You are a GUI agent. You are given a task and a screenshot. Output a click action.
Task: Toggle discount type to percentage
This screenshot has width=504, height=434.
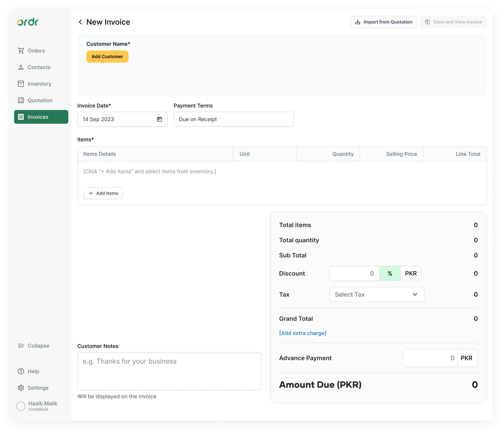(x=390, y=273)
